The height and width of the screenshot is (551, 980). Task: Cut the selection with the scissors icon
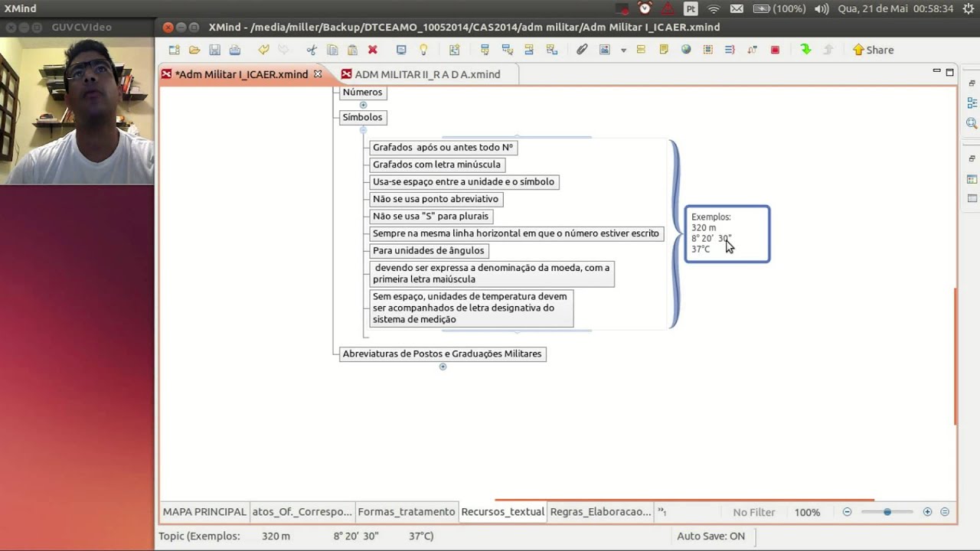[312, 50]
